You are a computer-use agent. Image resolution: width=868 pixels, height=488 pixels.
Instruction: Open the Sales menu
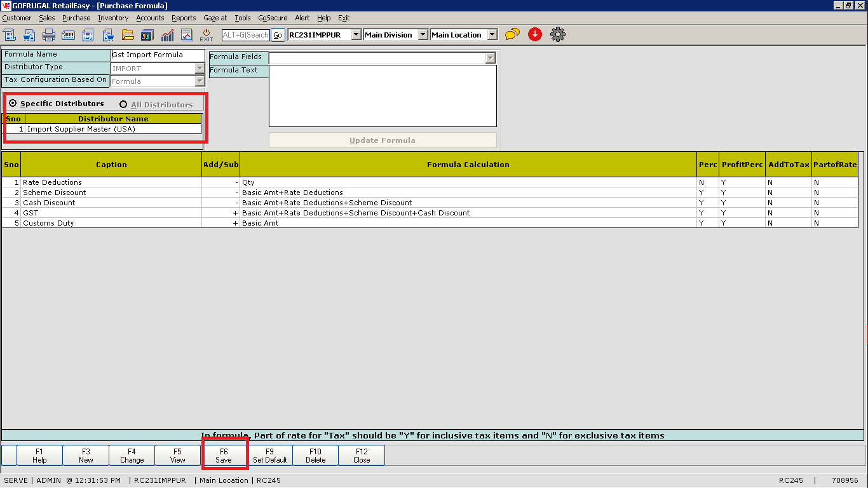pyautogui.click(x=47, y=18)
